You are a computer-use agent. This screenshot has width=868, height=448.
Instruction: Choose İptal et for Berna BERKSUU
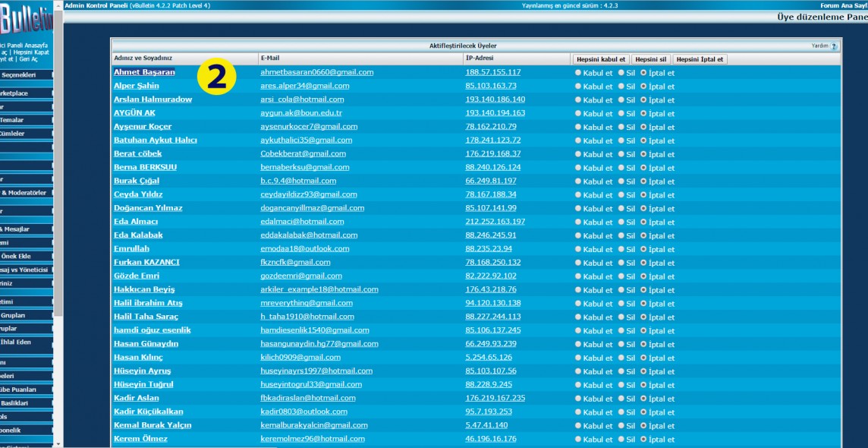click(x=644, y=168)
